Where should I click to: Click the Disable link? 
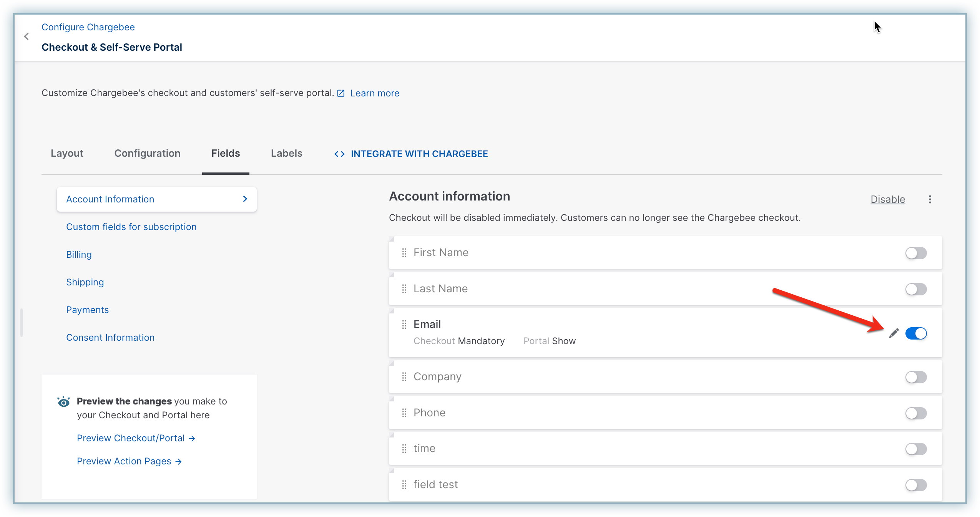coord(888,199)
